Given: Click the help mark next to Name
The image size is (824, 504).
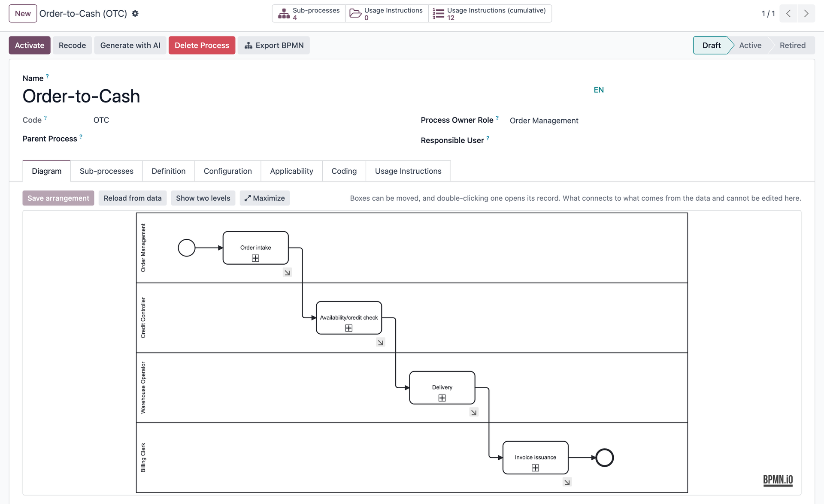Looking at the screenshot, I should coord(47,76).
